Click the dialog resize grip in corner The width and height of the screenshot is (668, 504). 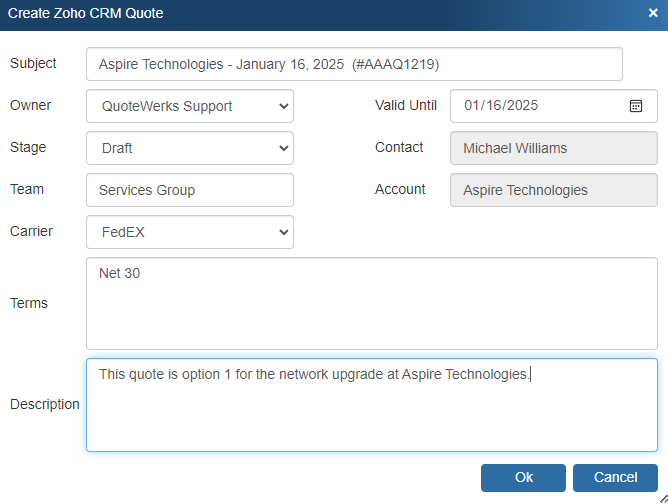coord(661,497)
